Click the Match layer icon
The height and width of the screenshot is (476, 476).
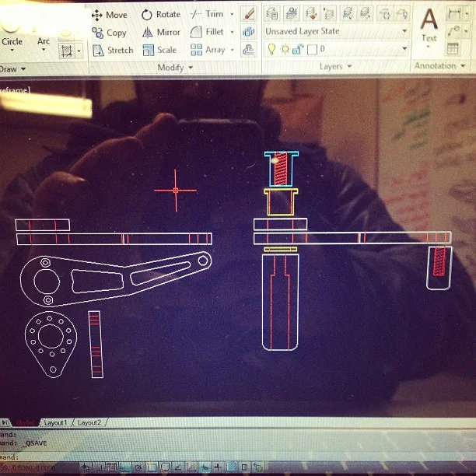click(x=311, y=13)
